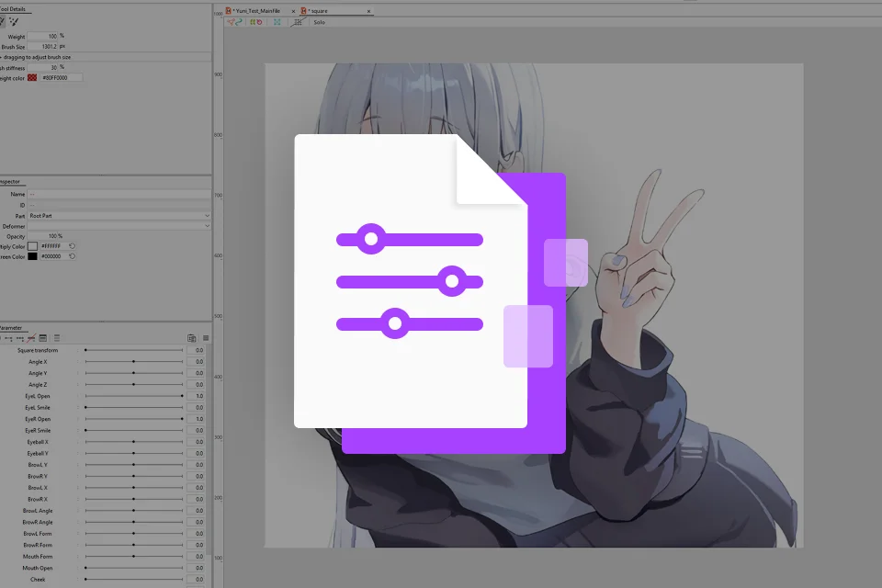Click the Mouth Open parameter slider
This screenshot has height=588, width=882.
[x=134, y=568]
